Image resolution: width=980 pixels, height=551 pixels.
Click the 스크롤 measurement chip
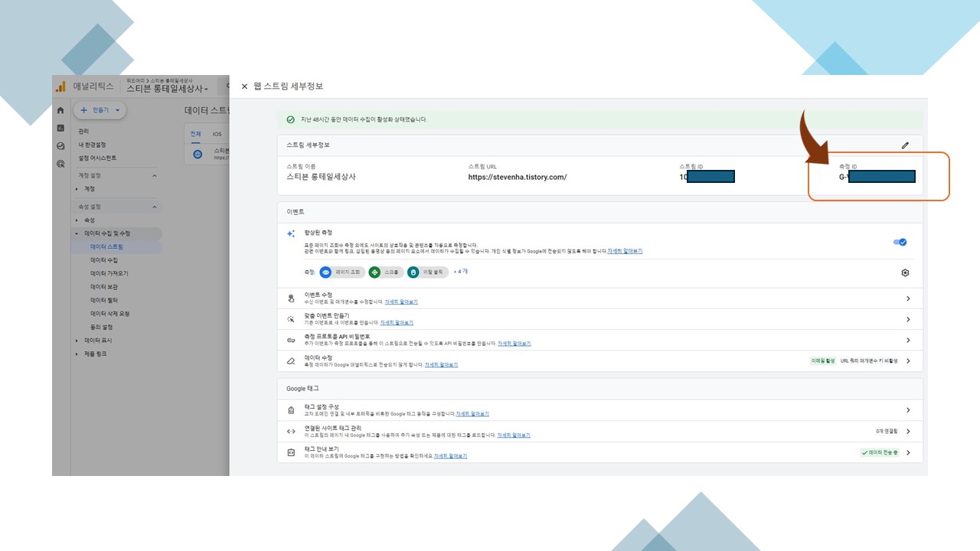click(x=385, y=272)
